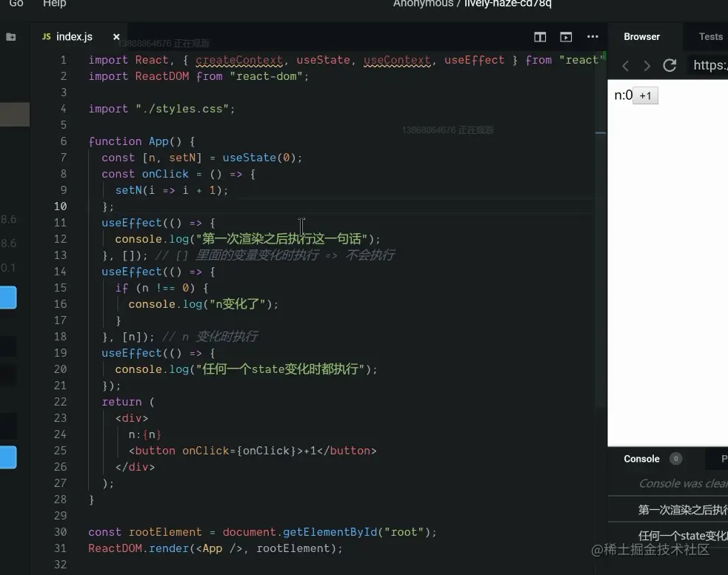This screenshot has width=728, height=575.
Task: Go forward in preview browser
Action: coord(647,66)
